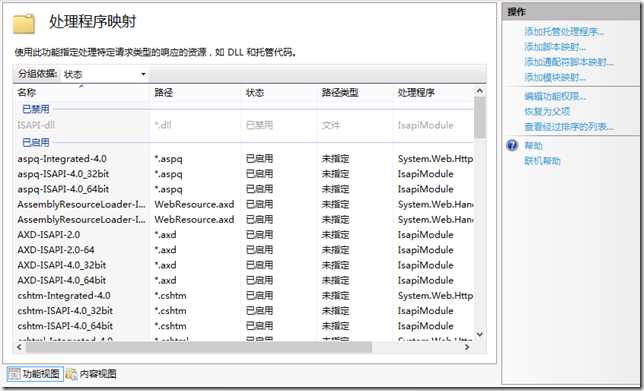Sort by the 路径 column header
644x391 pixels.
[195, 92]
